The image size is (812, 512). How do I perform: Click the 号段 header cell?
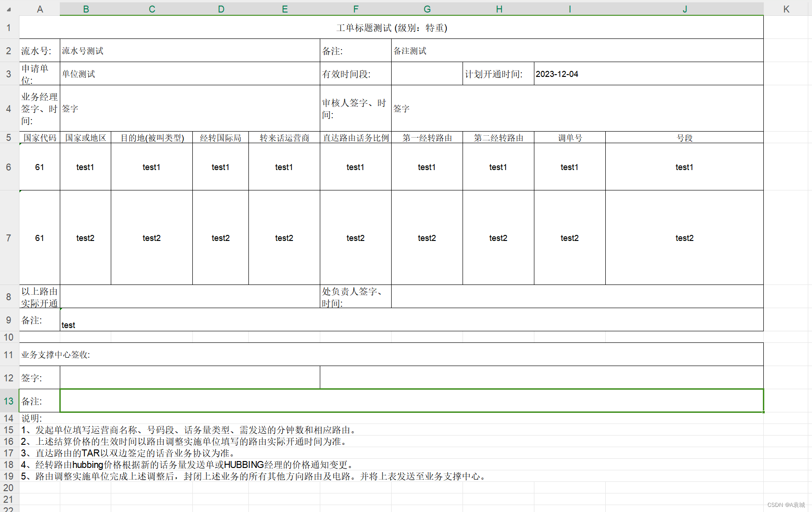tap(685, 138)
